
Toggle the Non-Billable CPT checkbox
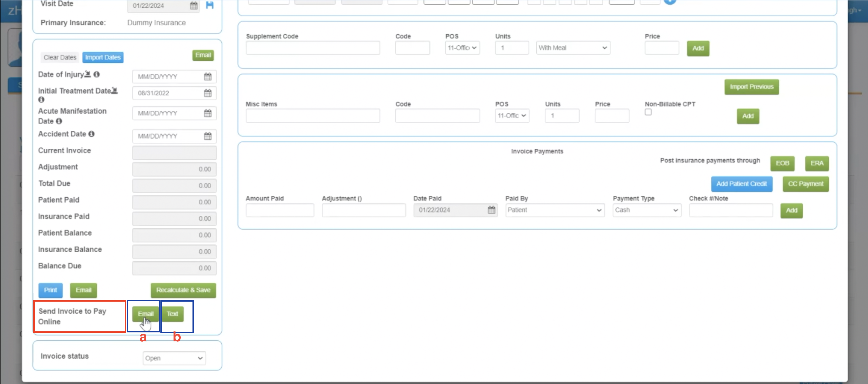pos(648,112)
